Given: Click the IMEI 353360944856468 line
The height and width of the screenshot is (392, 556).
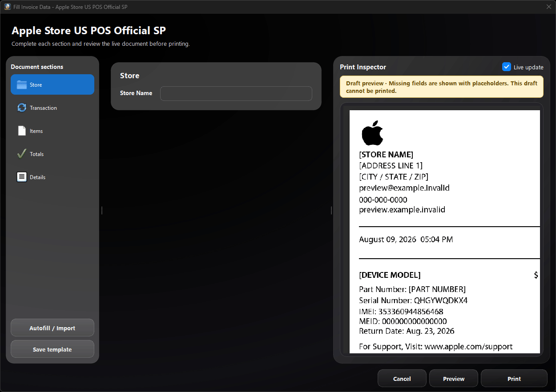Looking at the screenshot, I should [401, 312].
